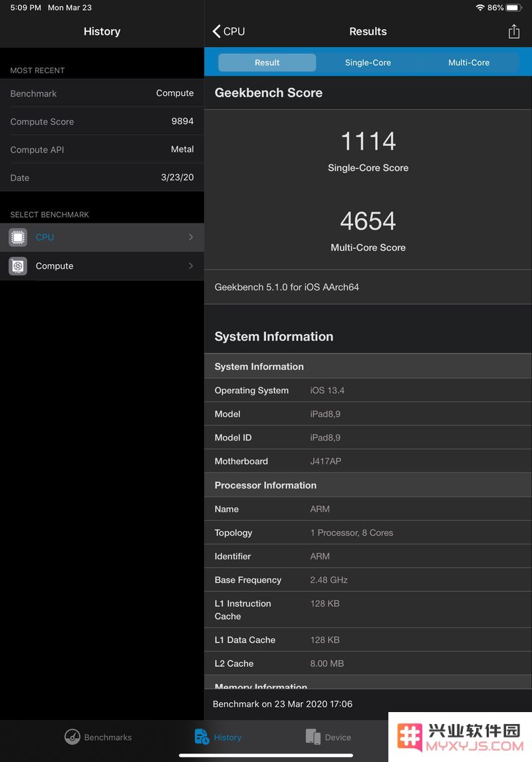Tap the Results title in header
Viewport: 532px width, 762px height.
(368, 31)
